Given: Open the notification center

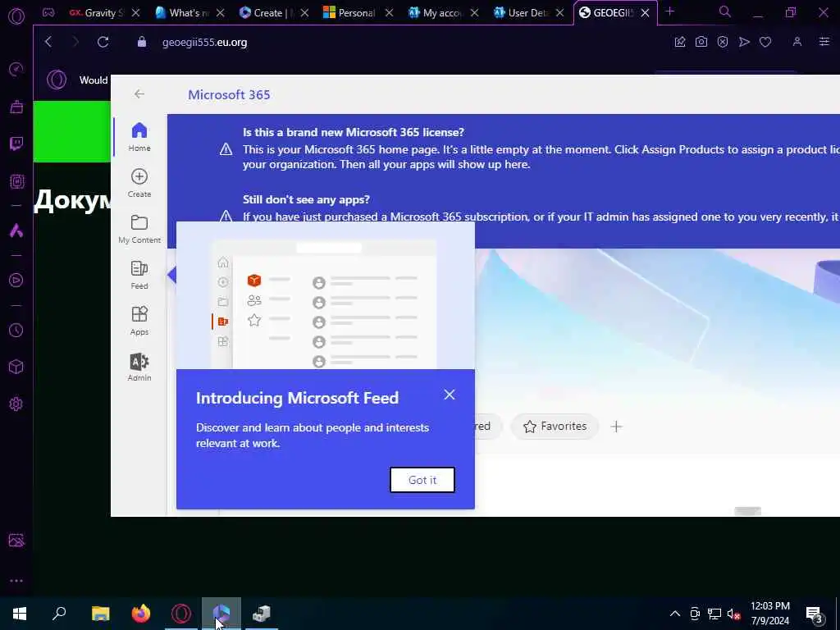Looking at the screenshot, I should 814,614.
